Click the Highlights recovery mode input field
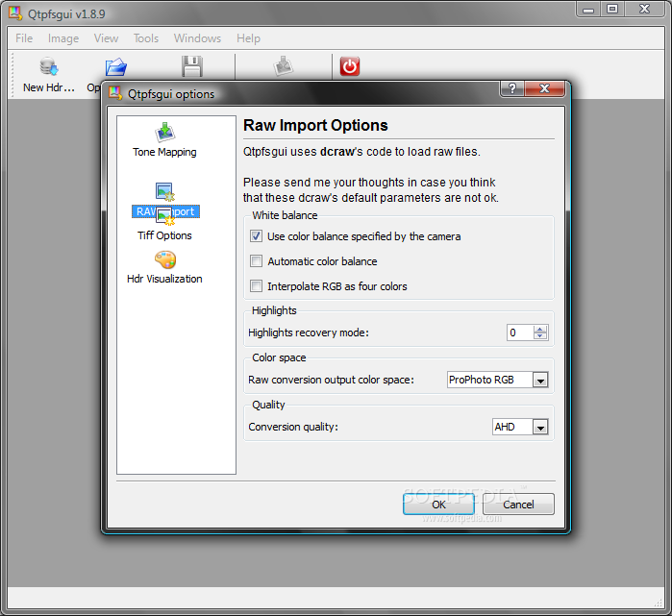 click(x=520, y=333)
